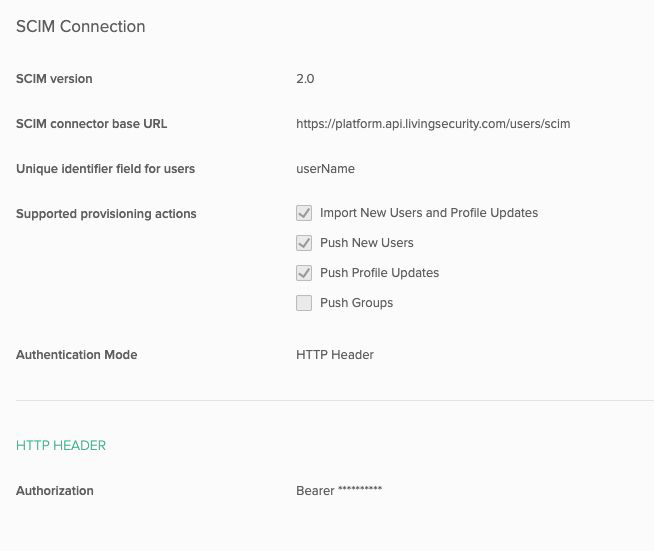Viewport: 654px width, 551px height.
Task: Click the Supported provisioning actions label
Action: (106, 214)
